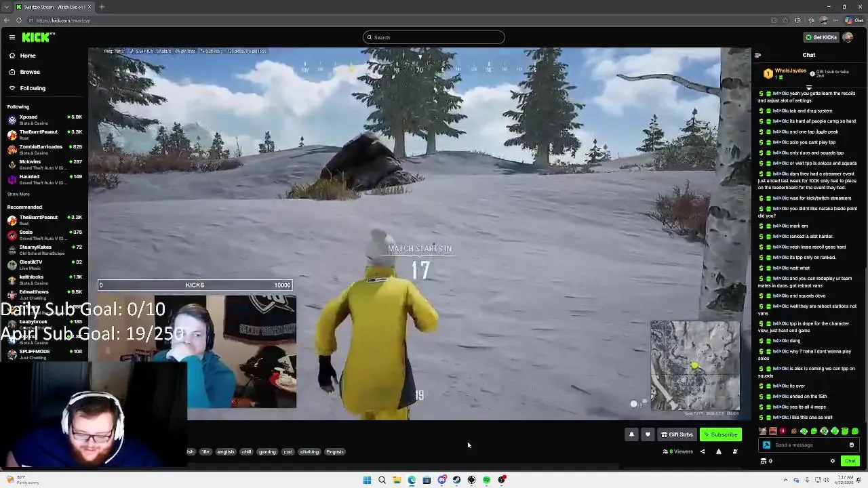The image size is (868, 488).
Task: Open Steam from taskbar
Action: click(456, 480)
